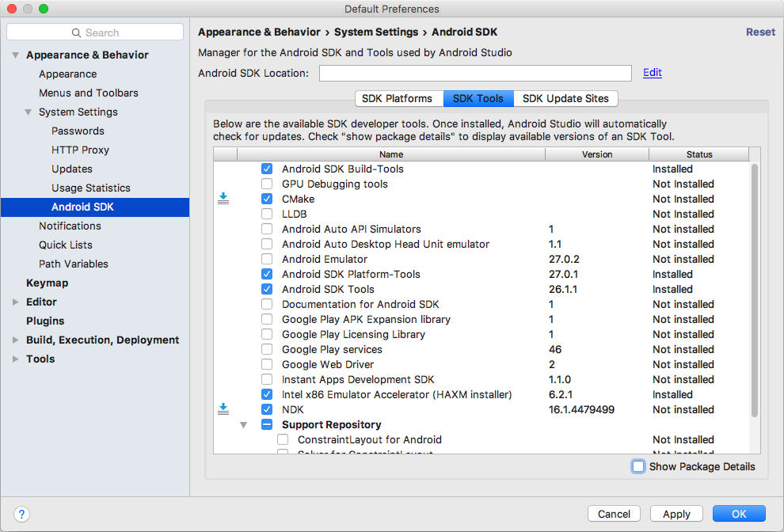The height and width of the screenshot is (532, 784).
Task: Click the Cancel button
Action: [614, 514]
